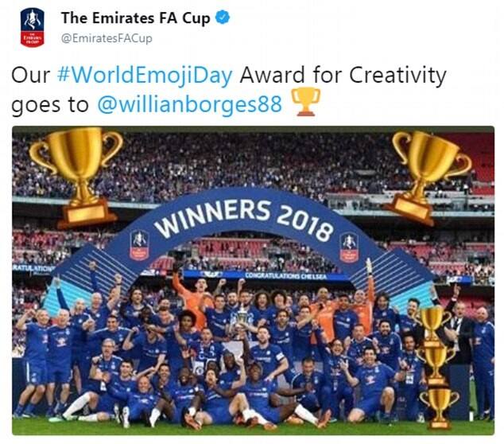Screen dimensions: 504x444
Task: Click the large trophy emoji top-left of photo
Action: [x=78, y=175]
